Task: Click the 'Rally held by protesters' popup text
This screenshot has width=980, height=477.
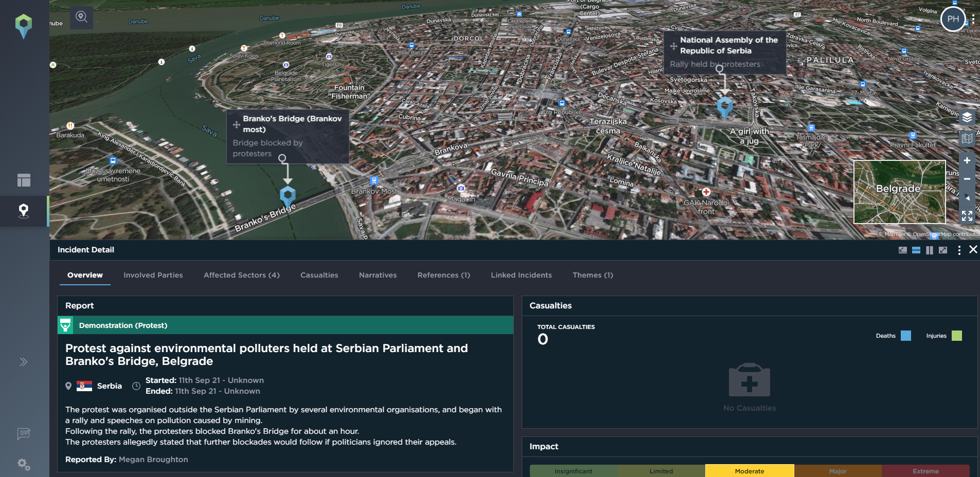Action: point(715,64)
